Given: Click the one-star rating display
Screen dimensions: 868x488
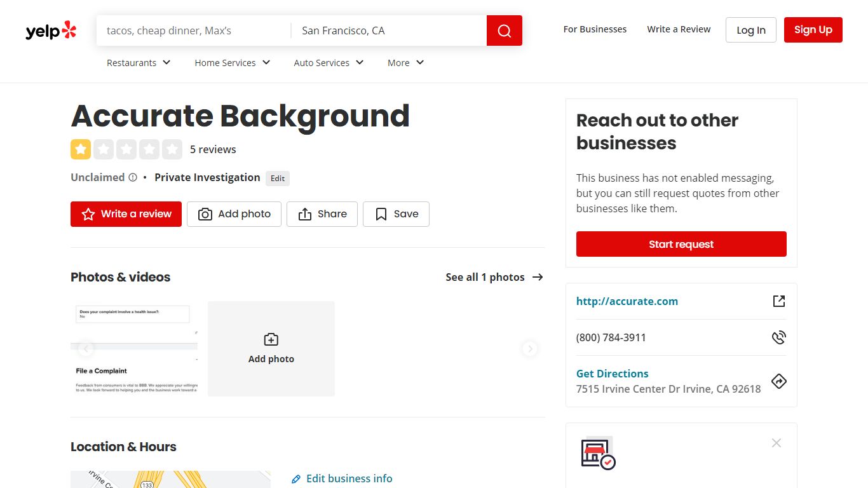Looking at the screenshot, I should [x=126, y=149].
